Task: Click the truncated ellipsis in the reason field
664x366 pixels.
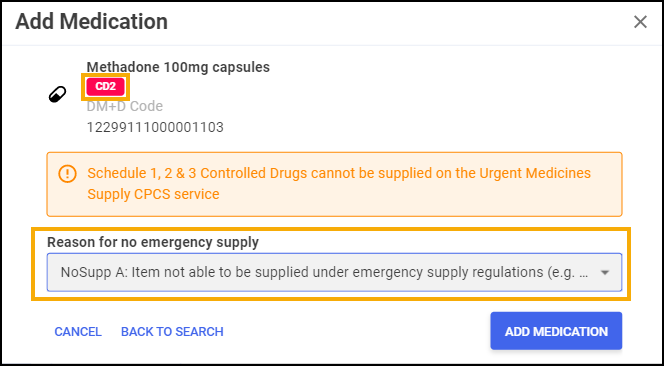Action: [583, 273]
